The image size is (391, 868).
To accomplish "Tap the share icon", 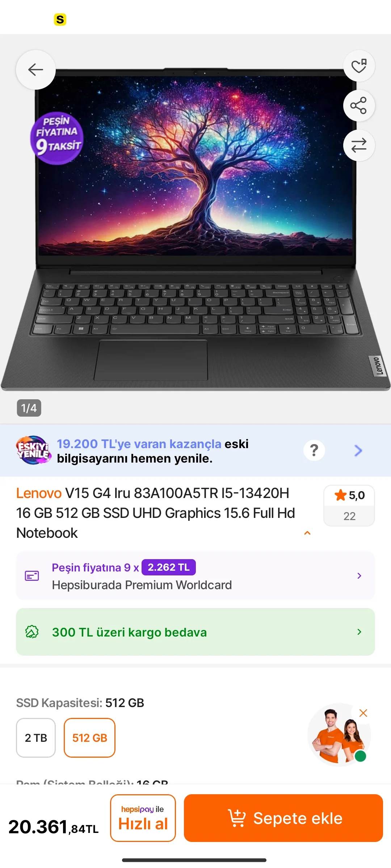I will [359, 106].
